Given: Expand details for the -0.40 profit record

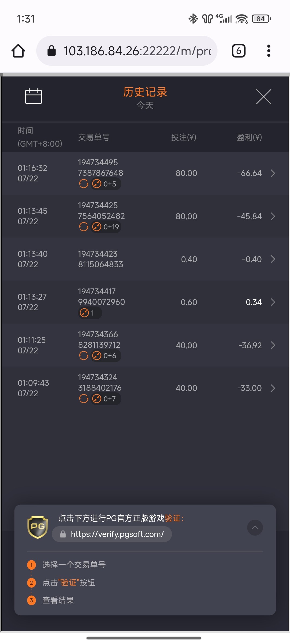Looking at the screenshot, I should 273,259.
